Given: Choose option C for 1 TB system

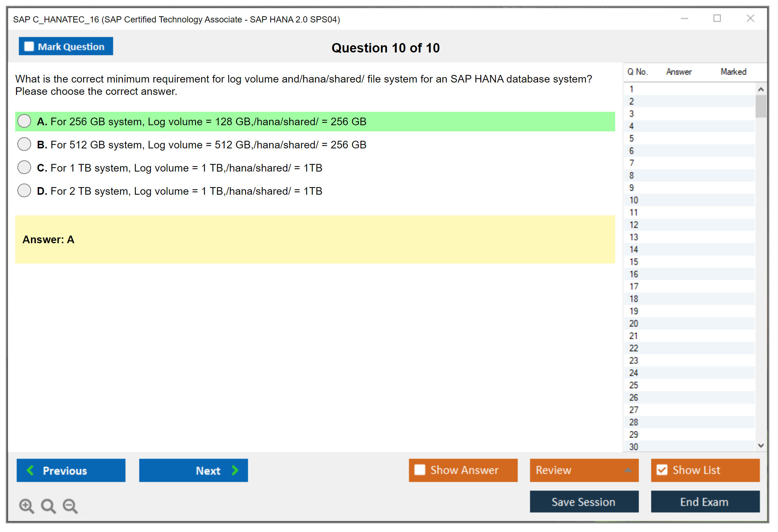Looking at the screenshot, I should pyautogui.click(x=24, y=168).
